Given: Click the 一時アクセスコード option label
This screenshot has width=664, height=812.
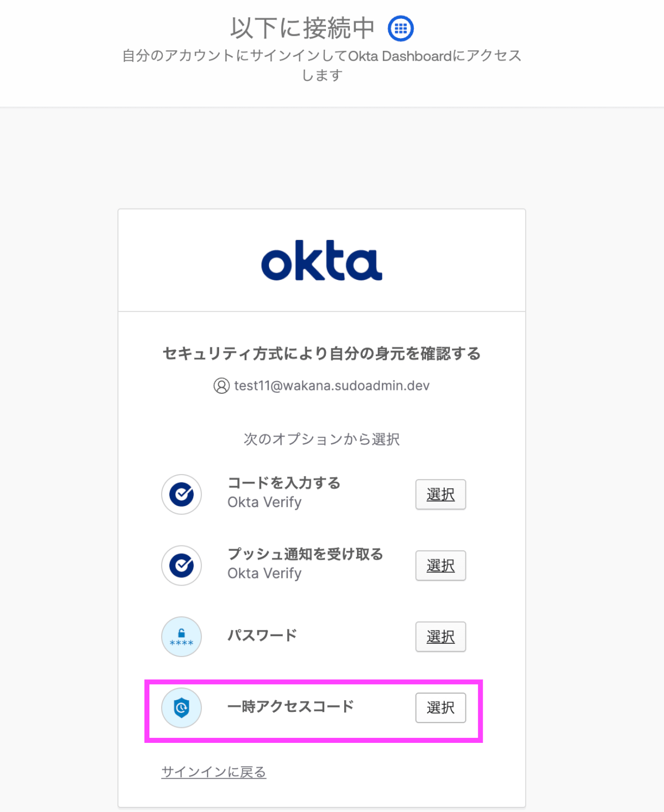Looking at the screenshot, I should [x=290, y=706].
